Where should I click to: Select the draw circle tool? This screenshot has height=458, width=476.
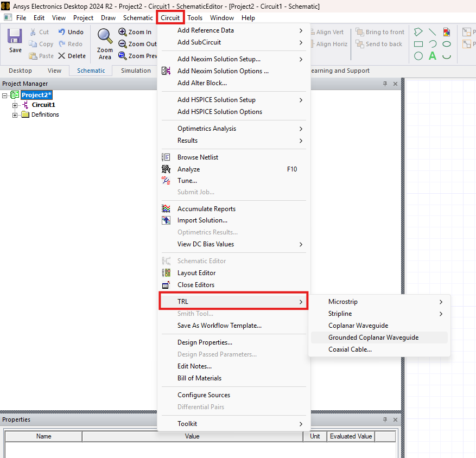click(x=418, y=56)
